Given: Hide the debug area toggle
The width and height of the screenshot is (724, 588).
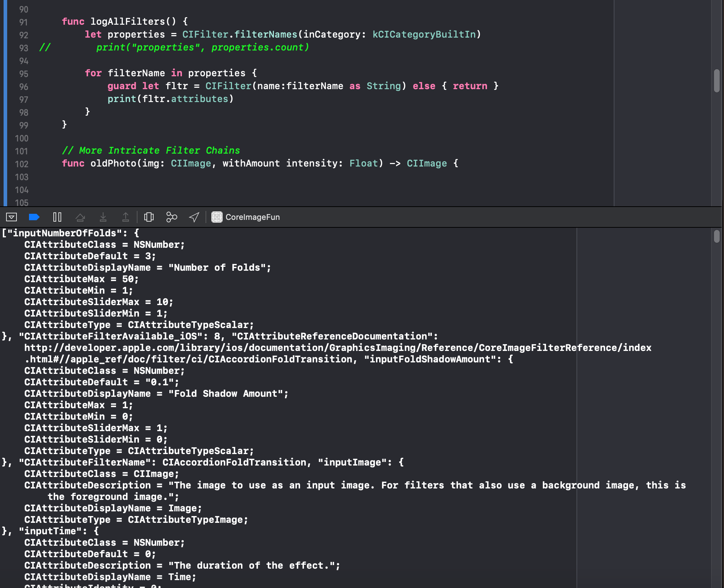Looking at the screenshot, I should tap(11, 217).
